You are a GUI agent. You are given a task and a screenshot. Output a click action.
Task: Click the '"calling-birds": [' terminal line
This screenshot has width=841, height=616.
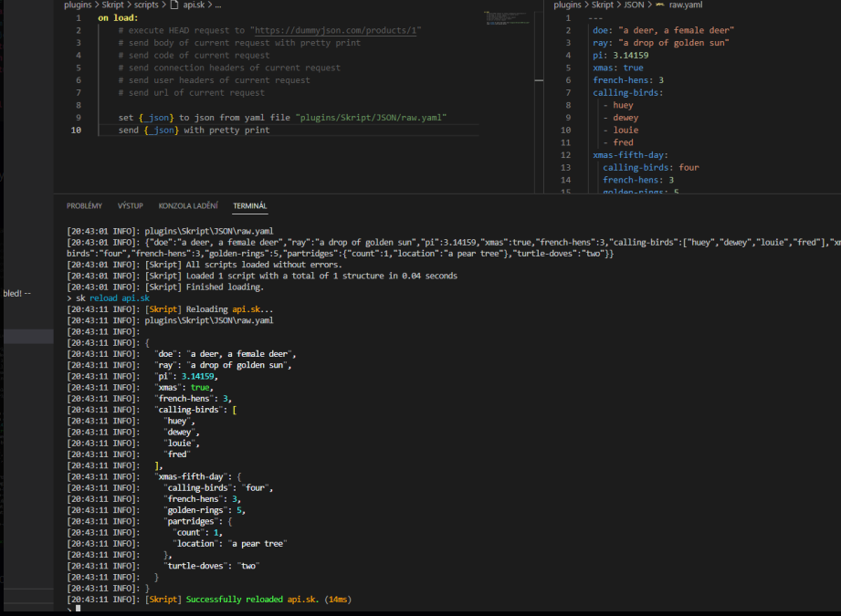pos(195,410)
